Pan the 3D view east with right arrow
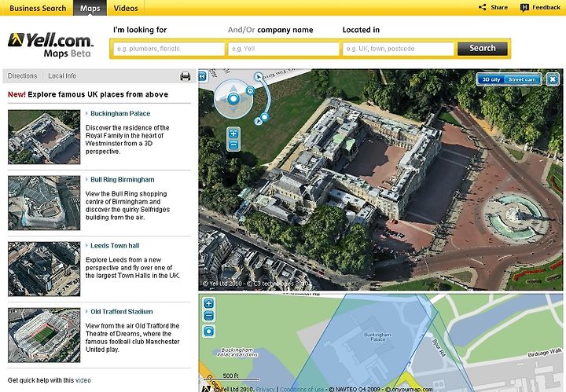Image resolution: width=566 pixels, height=392 pixels. [244, 98]
